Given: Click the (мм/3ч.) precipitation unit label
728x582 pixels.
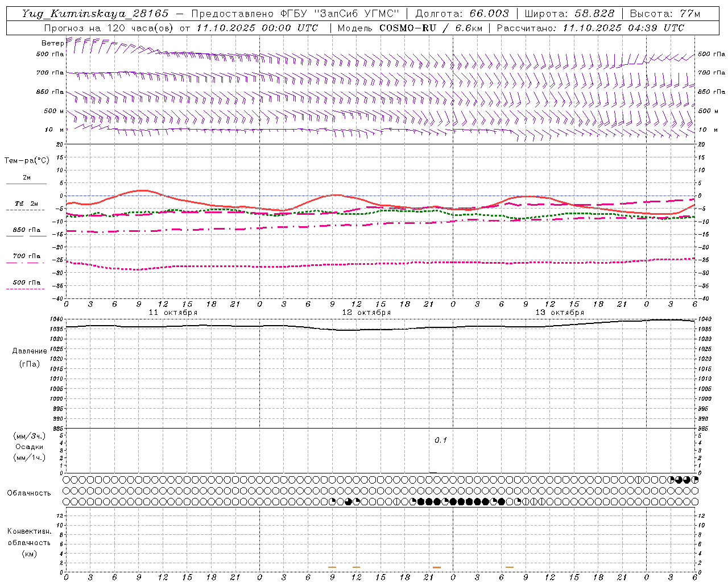Looking at the screenshot, I should click(x=30, y=436).
